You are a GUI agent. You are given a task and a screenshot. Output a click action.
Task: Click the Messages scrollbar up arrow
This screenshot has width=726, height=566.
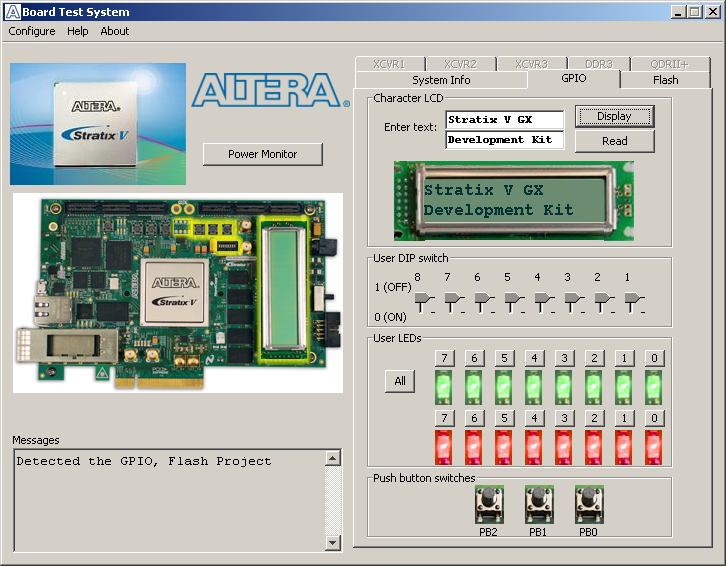(x=333, y=458)
